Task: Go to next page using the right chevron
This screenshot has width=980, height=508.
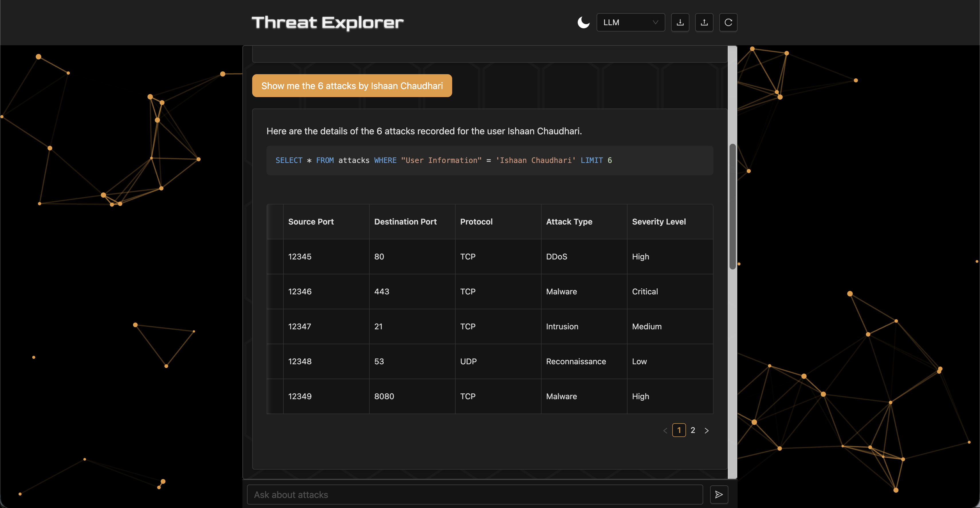Action: point(707,430)
